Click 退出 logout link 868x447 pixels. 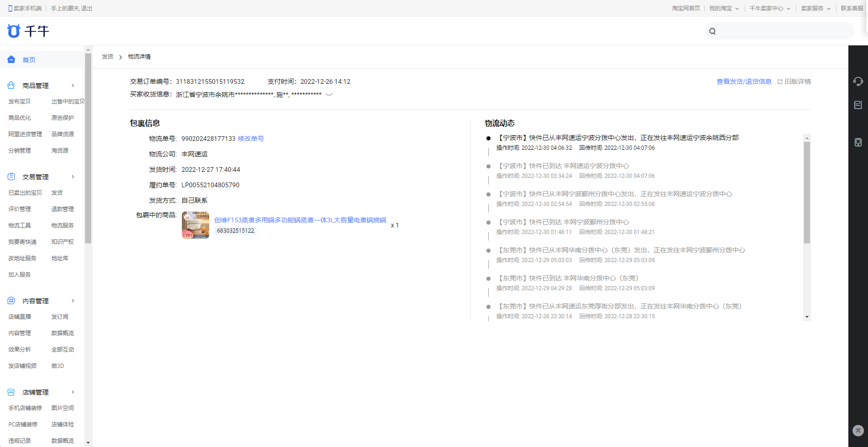(x=87, y=8)
